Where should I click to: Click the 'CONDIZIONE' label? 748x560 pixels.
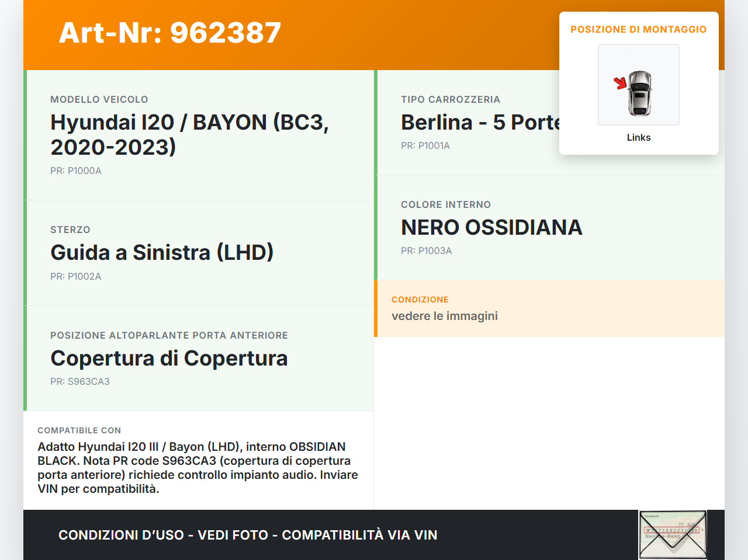(420, 300)
